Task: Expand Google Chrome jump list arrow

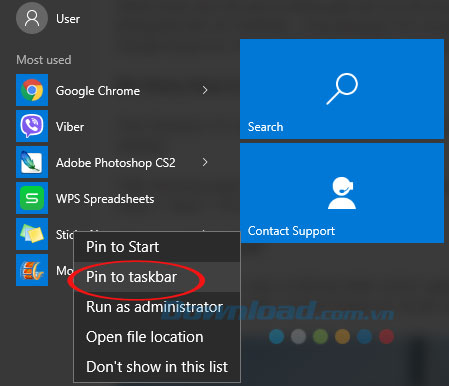Action: click(205, 90)
